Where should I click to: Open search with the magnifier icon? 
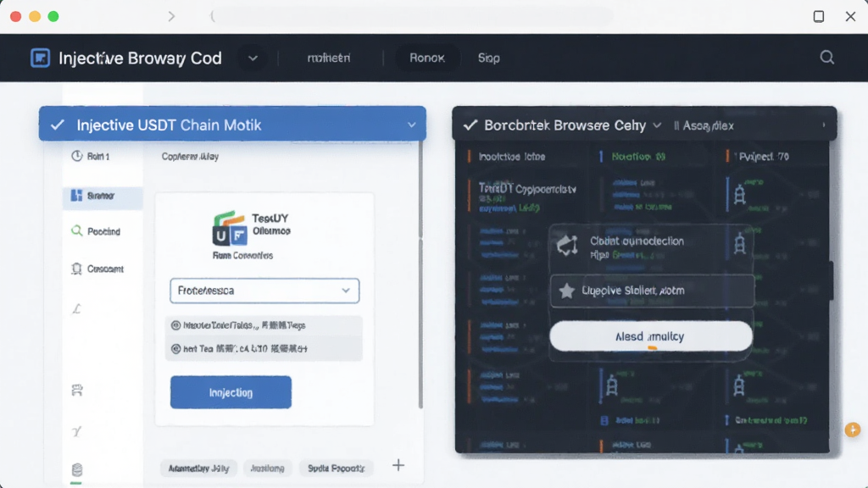tap(827, 58)
